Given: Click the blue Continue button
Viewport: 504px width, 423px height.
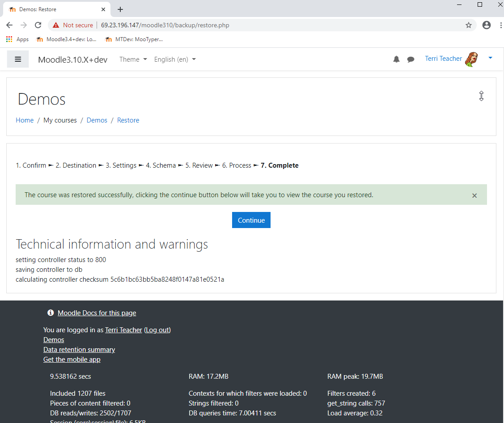Looking at the screenshot, I should [x=251, y=220].
